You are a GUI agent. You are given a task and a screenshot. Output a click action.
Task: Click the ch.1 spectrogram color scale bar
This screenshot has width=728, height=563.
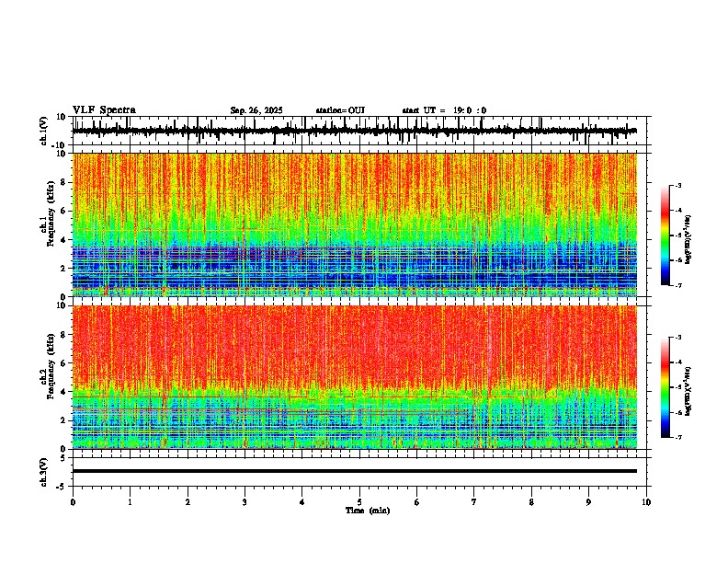pos(665,236)
